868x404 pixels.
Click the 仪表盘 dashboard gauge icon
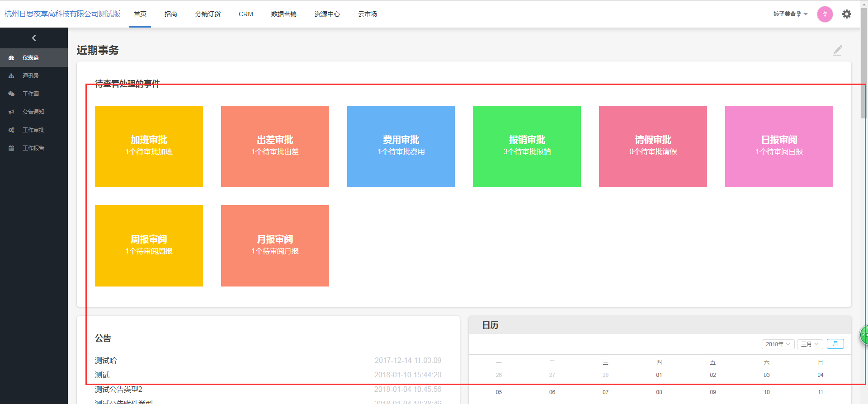pos(11,58)
